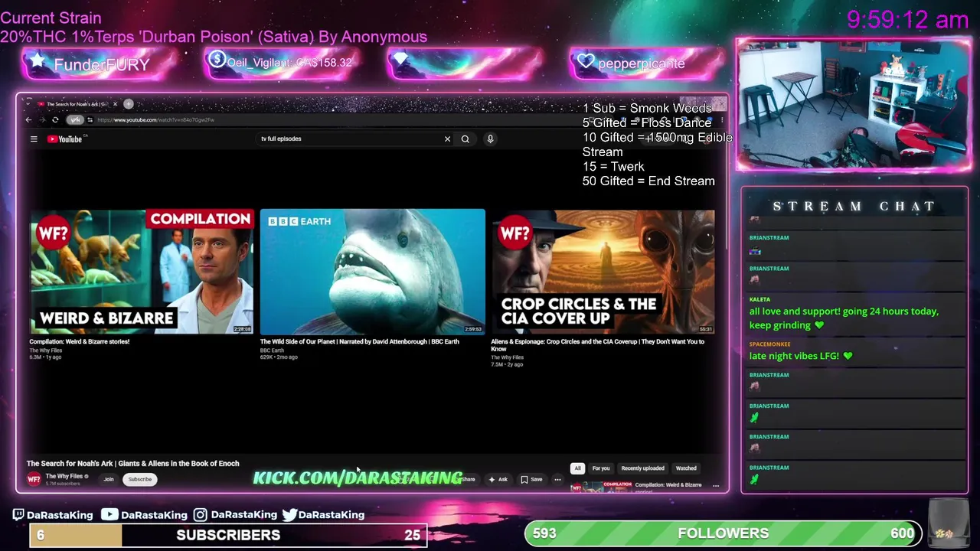Screen dimensions: 980x551
Task: Click the Share button under the video
Action: (467, 480)
